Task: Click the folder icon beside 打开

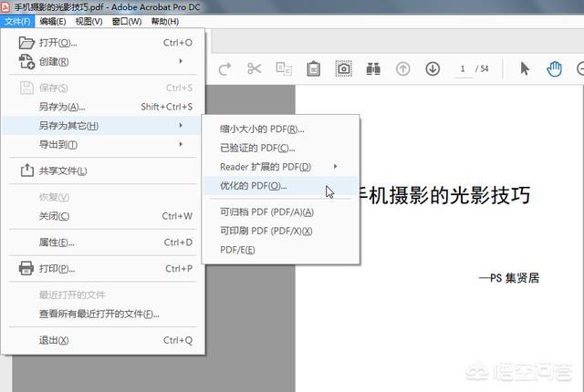Action: [x=26, y=43]
